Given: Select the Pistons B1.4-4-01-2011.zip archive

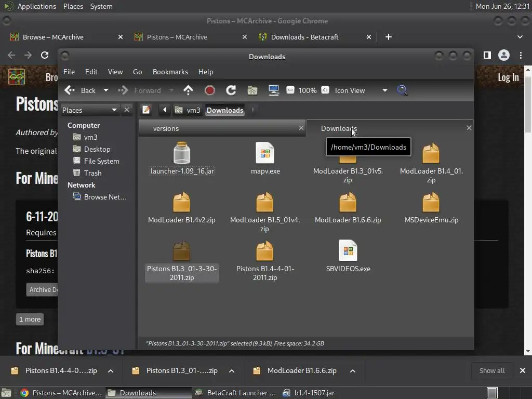Looking at the screenshot, I should pos(264,251).
